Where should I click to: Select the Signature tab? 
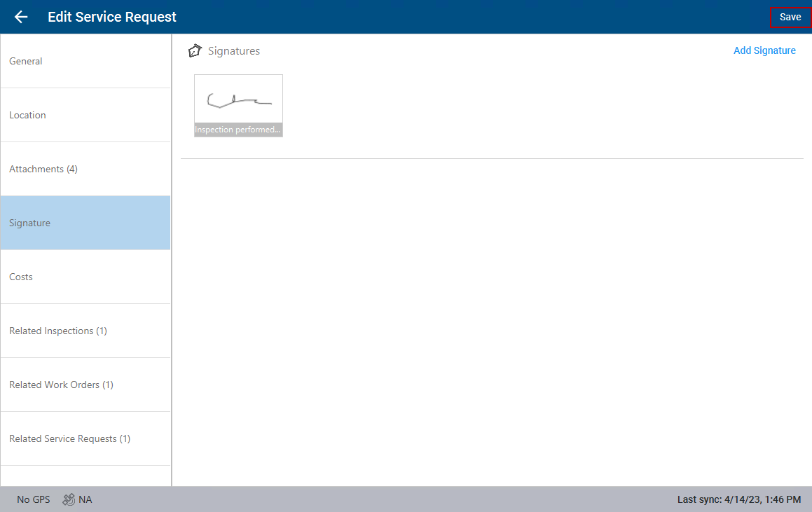coord(85,223)
